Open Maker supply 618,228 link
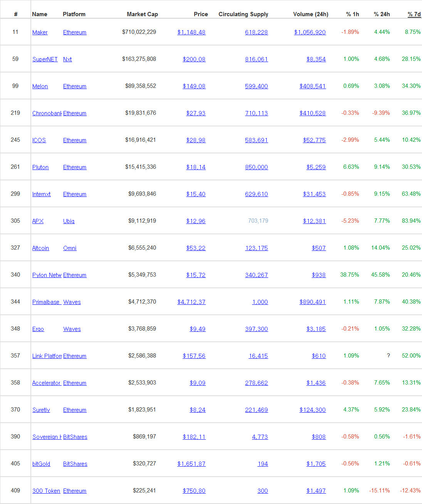Screen dimensions: 422x504 pyautogui.click(x=257, y=32)
